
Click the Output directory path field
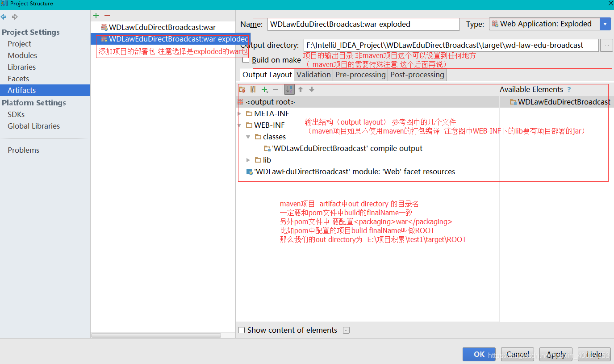point(451,45)
